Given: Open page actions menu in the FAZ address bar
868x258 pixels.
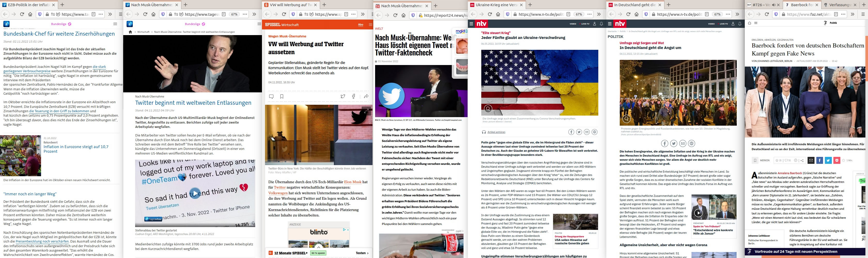Looking at the screenshot, I should (843, 14).
